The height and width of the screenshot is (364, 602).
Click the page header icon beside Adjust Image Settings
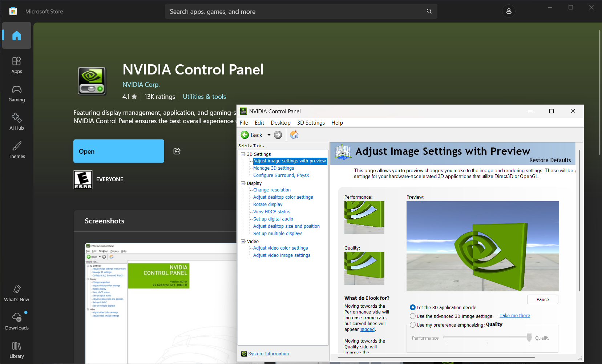click(343, 152)
